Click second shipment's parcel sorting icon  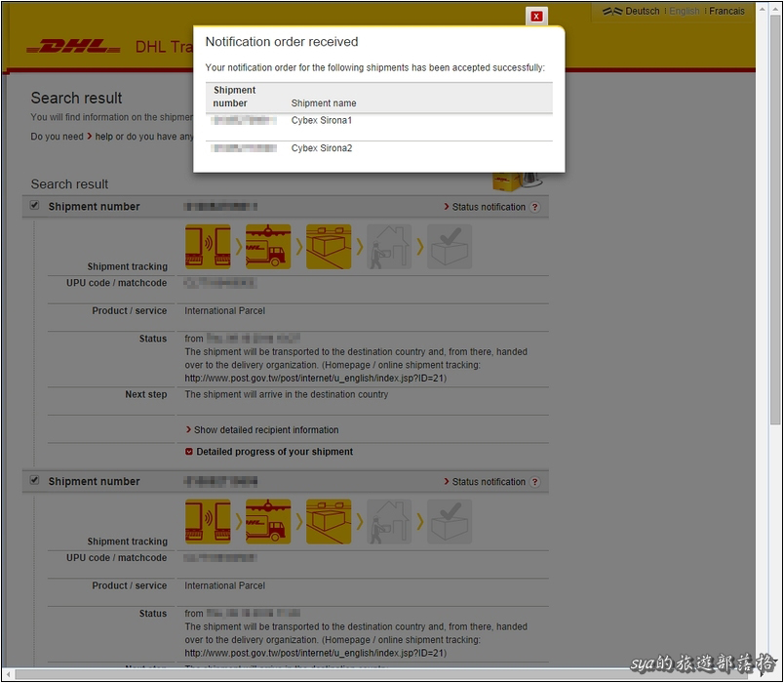coord(329,521)
